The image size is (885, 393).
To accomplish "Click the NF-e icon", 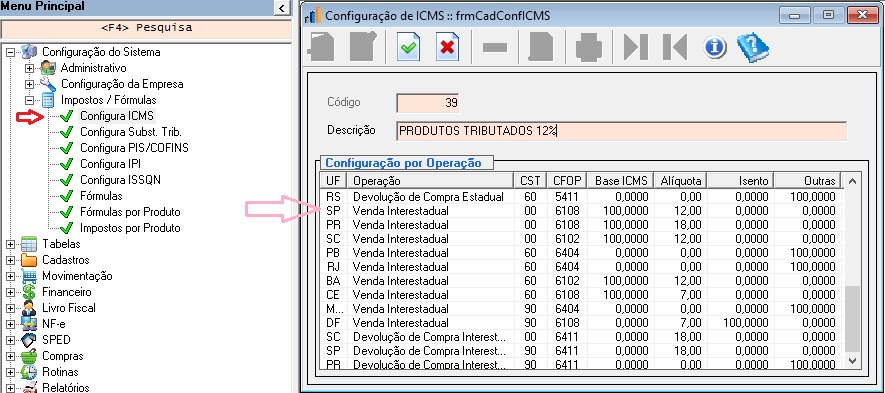I will [29, 324].
